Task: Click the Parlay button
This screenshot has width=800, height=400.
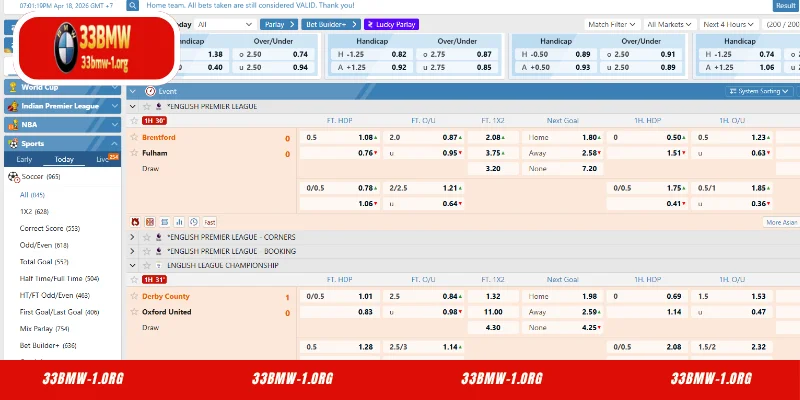Action: 279,24
